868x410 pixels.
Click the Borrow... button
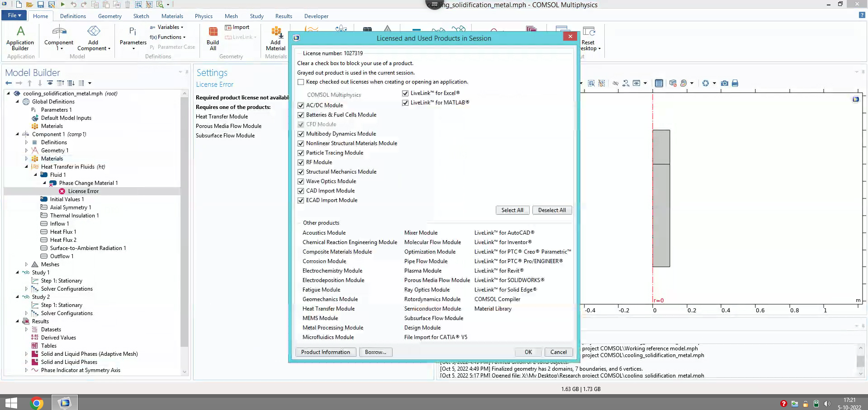375,352
